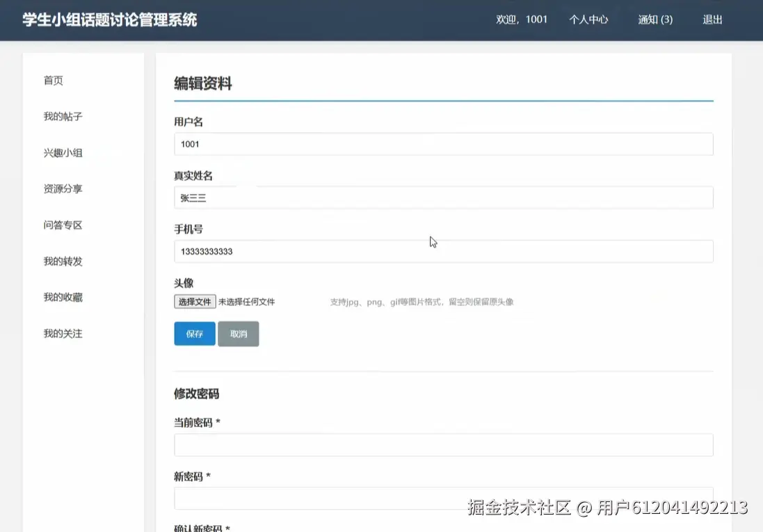Focus the 当前密码 password field
763x532 pixels.
pyautogui.click(x=444, y=444)
